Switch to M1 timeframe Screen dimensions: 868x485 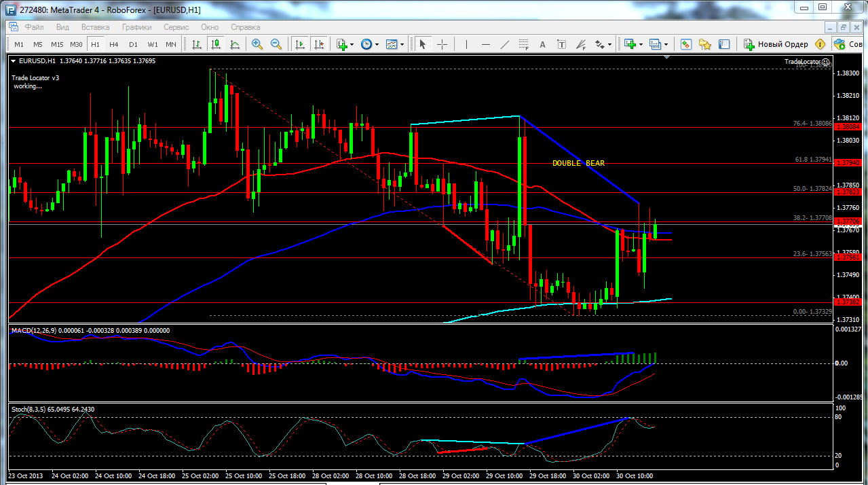(x=19, y=44)
